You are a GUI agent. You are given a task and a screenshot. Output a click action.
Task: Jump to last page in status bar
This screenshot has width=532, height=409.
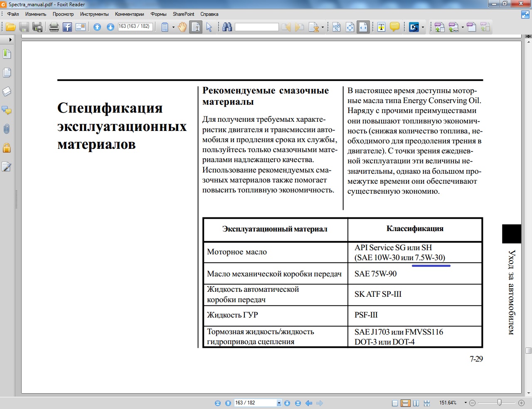[298, 403]
